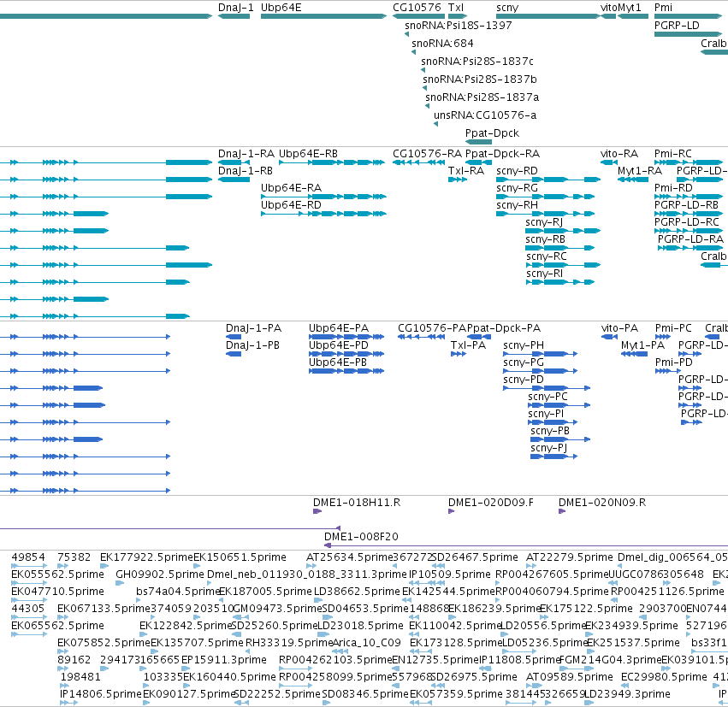728x707 pixels.
Task: Click the Ubp64E-RA transcript label
Action: (291, 188)
